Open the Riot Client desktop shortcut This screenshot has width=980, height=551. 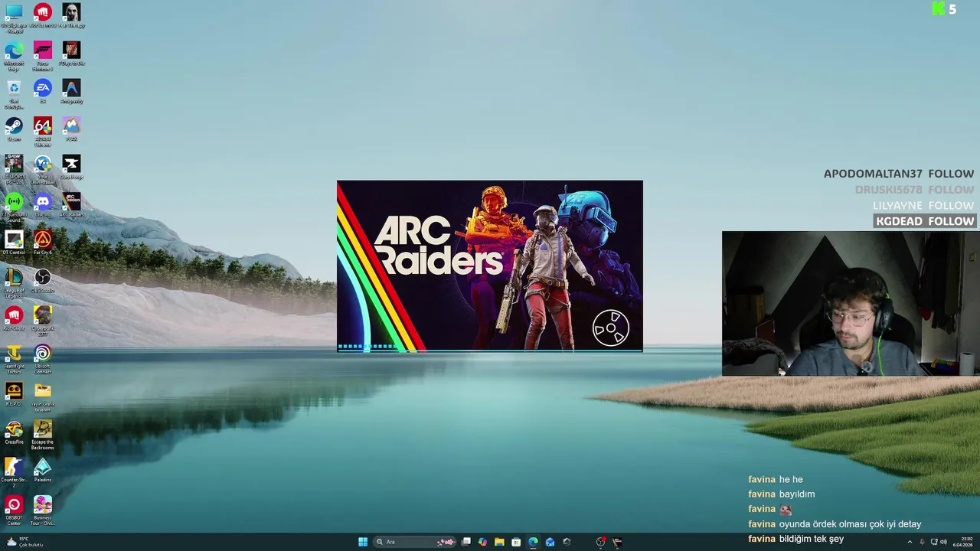14,318
